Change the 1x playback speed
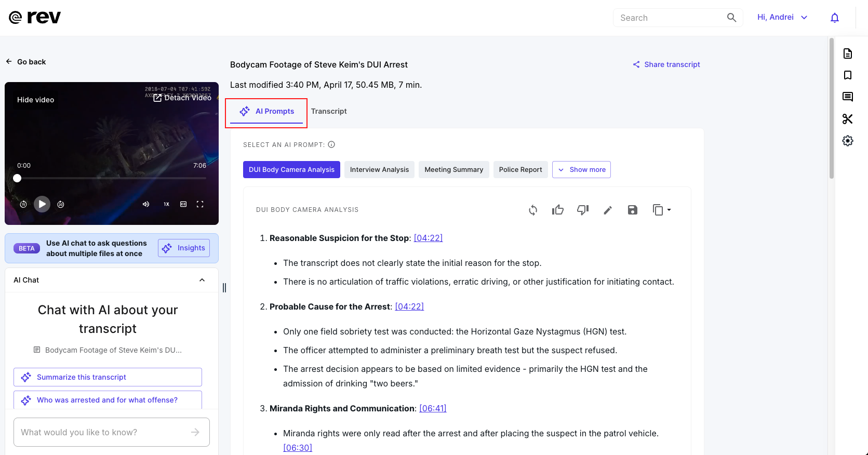The image size is (868, 455). 166,204
